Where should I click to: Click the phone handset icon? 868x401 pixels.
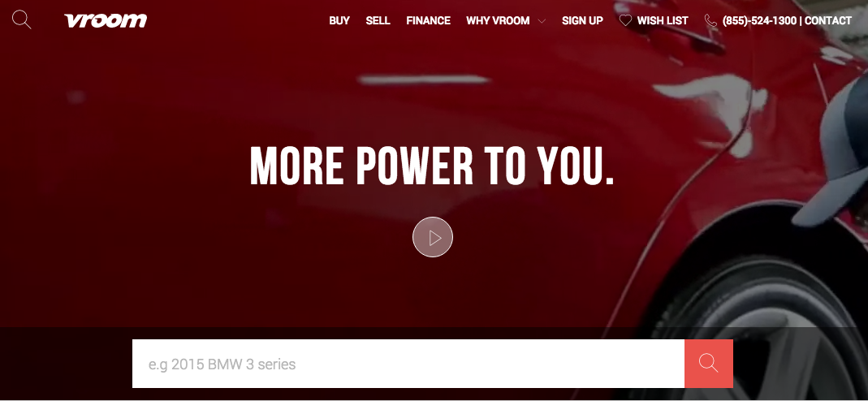(710, 20)
